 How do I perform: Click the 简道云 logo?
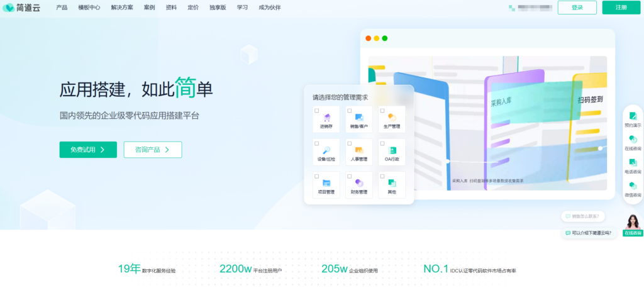pos(21,8)
